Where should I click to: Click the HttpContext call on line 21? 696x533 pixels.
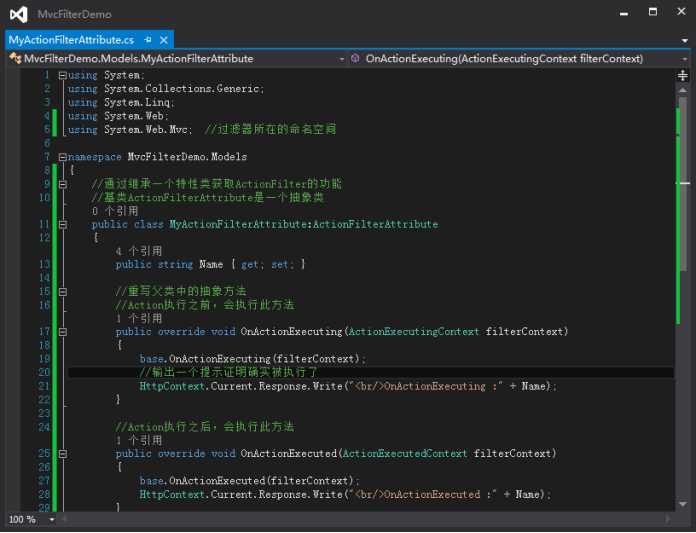348,386
